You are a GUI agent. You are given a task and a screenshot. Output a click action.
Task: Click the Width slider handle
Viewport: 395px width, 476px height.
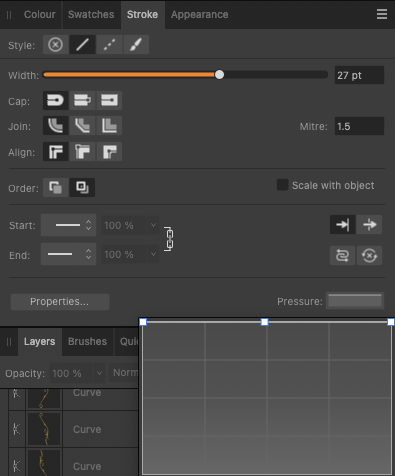[219, 75]
